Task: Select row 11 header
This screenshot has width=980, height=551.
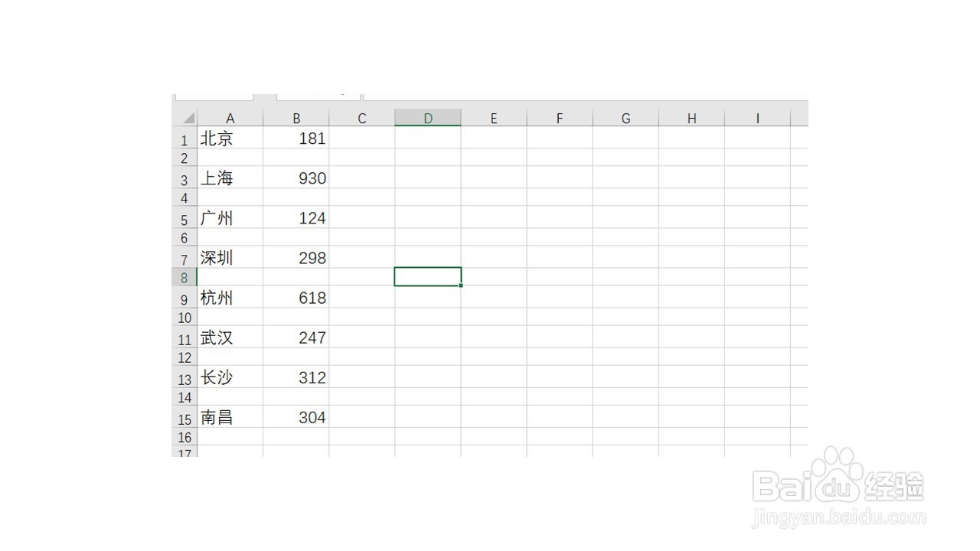Action: 185,337
